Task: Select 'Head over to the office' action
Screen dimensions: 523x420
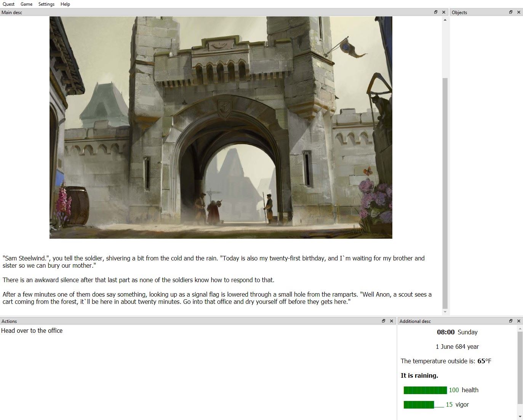Action: click(x=32, y=331)
